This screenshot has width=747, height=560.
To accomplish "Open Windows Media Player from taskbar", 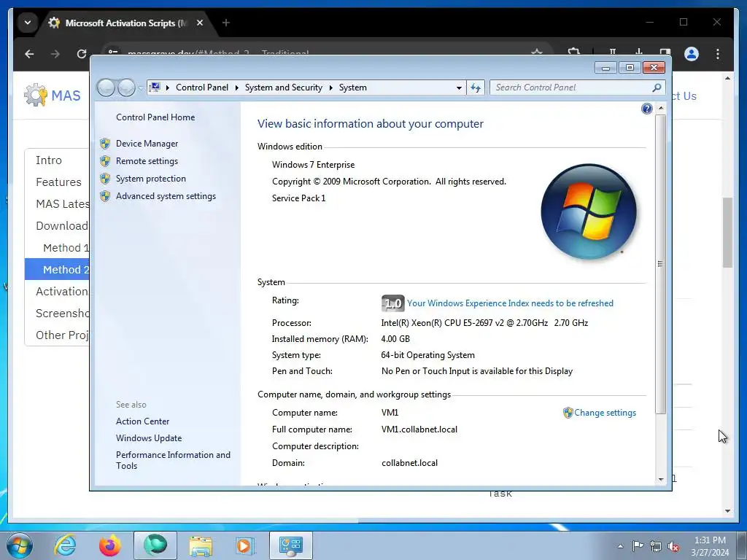I will [x=245, y=545].
